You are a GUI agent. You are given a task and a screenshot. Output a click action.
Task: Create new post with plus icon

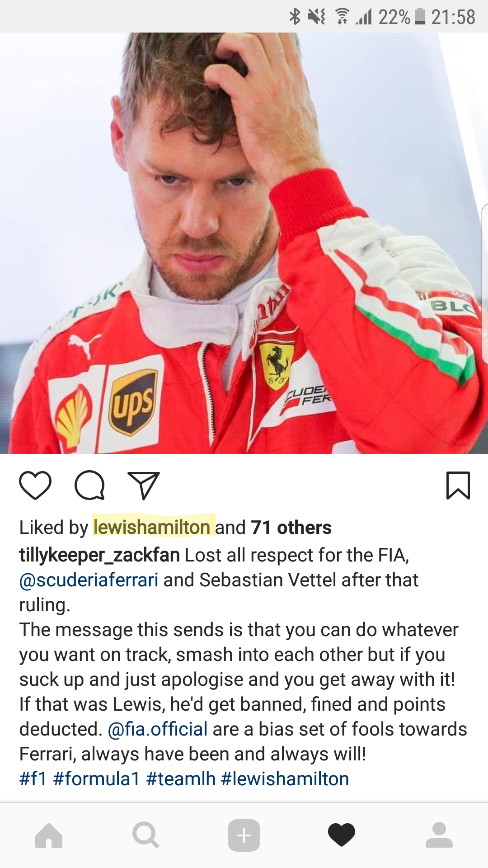[244, 835]
